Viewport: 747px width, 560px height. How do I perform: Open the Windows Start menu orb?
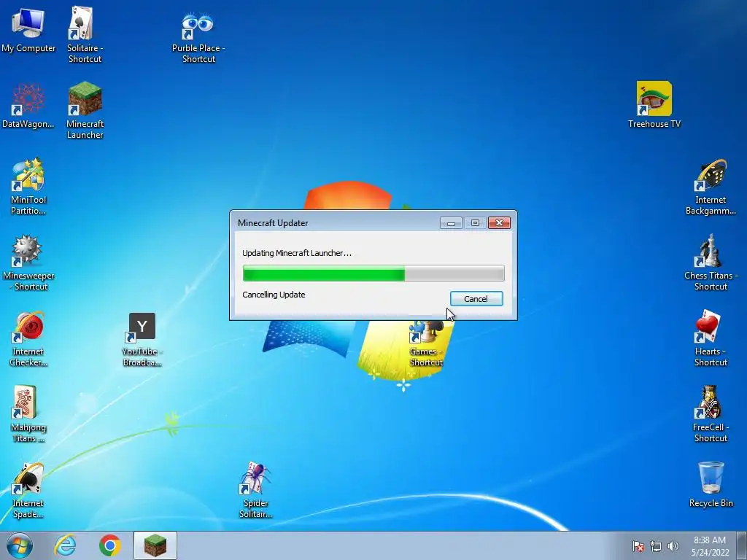[x=20, y=545]
